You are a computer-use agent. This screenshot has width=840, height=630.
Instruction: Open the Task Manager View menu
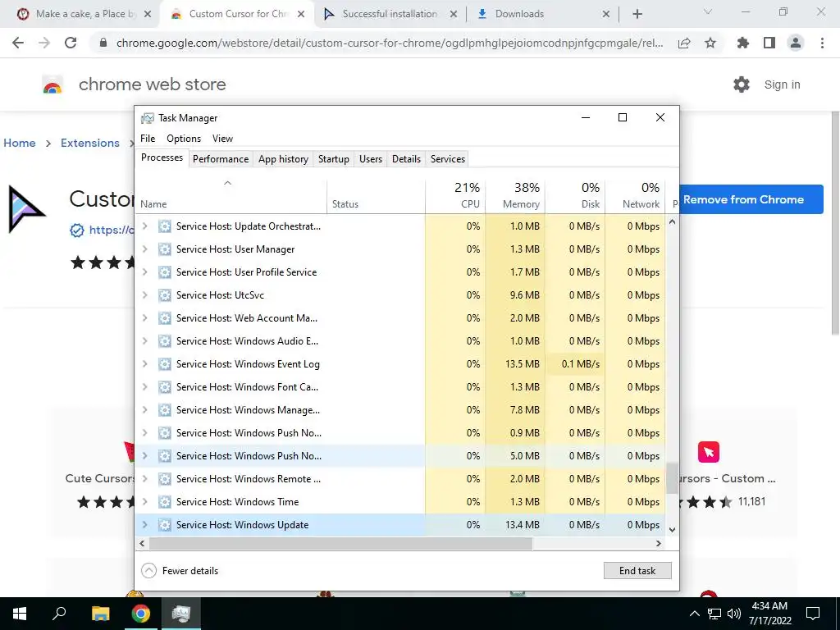tap(222, 139)
